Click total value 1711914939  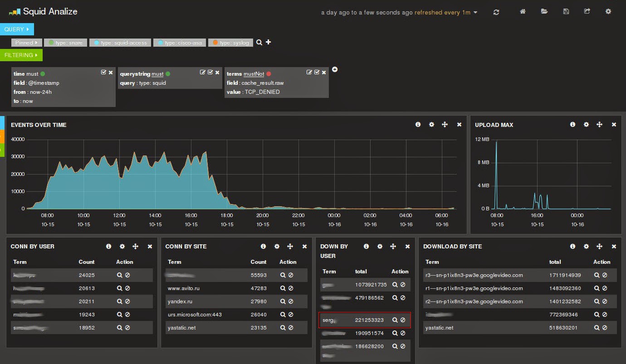point(565,275)
